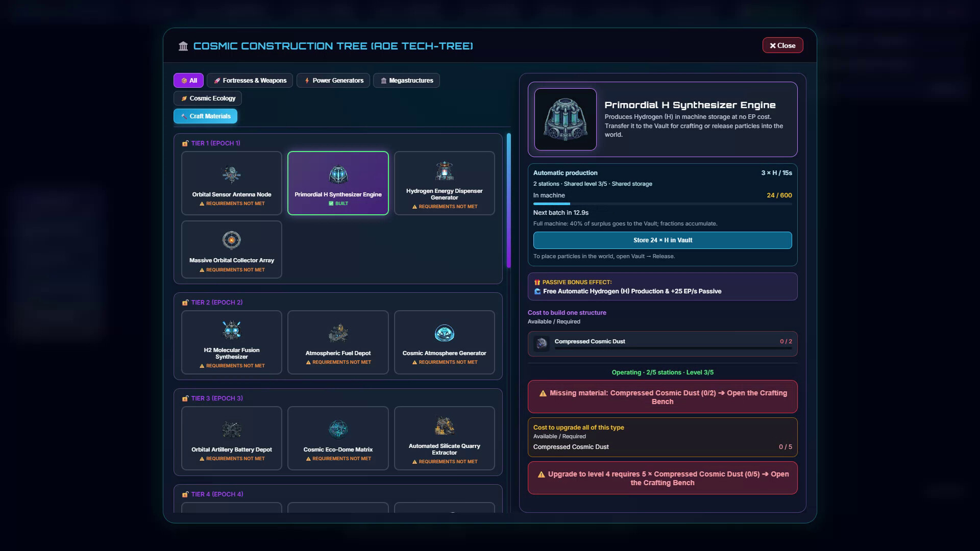Click the megastructure icon beside the title

click(183, 46)
